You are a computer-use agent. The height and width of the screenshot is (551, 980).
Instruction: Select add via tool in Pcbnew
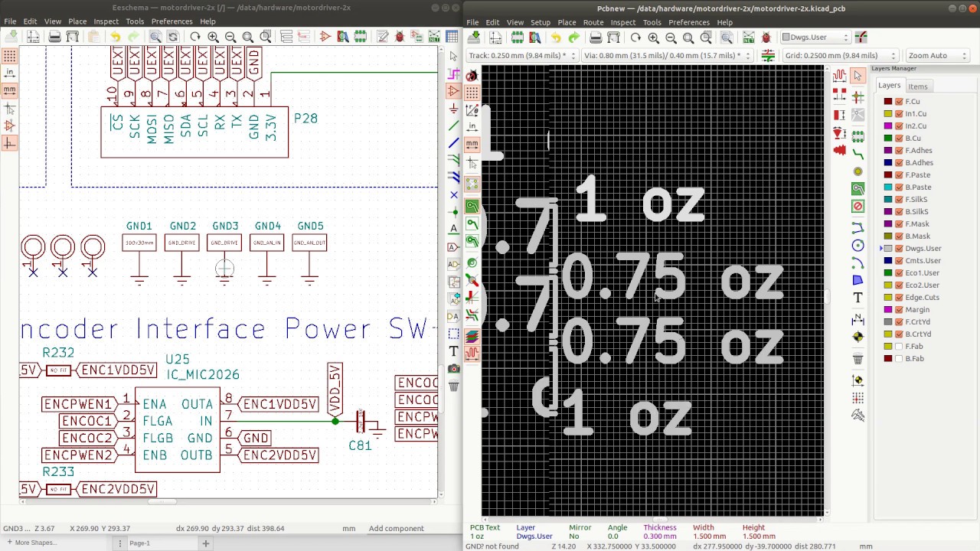[857, 171]
